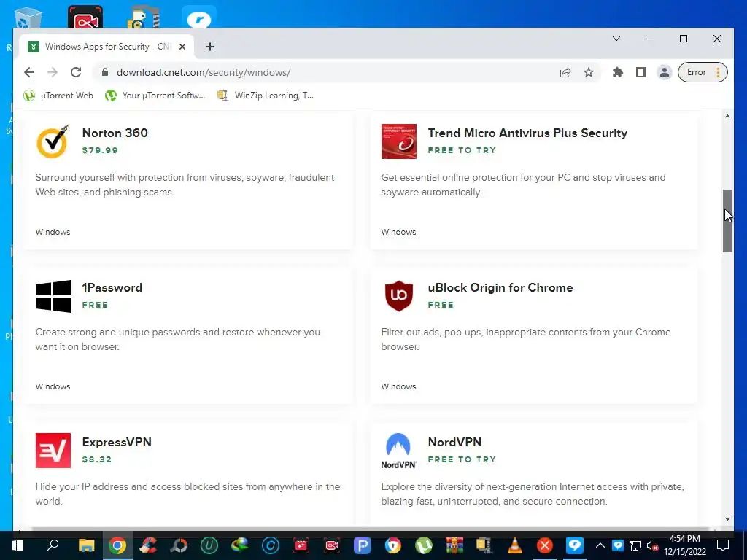Open the Your µTorrent Software bookmark

155,96
